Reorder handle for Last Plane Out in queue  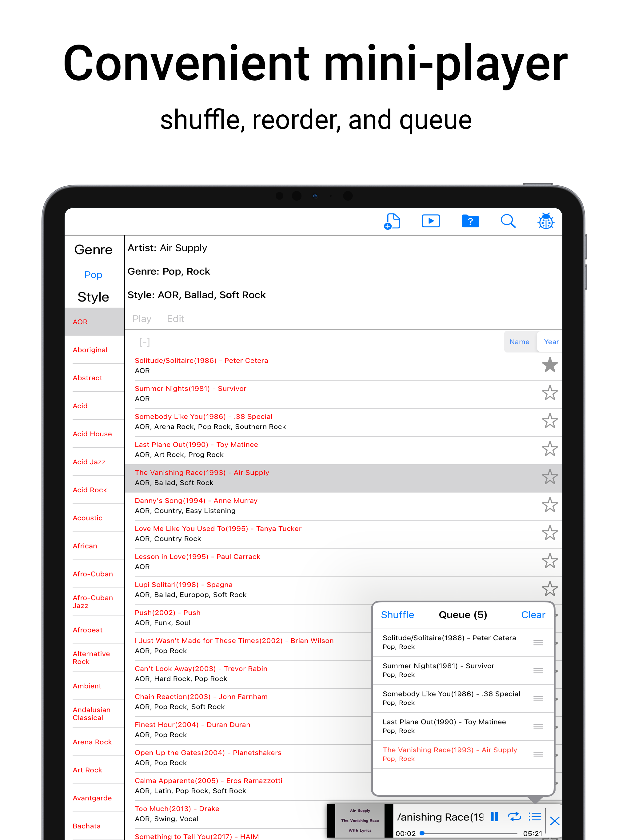538,727
